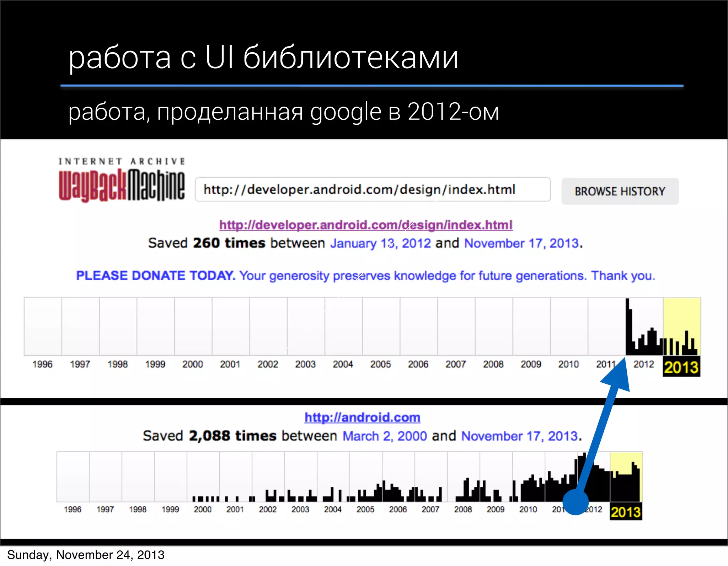Click subtitle "работа, проделанная google в 2012-ом"
The width and height of the screenshot is (728, 566).
tap(284, 112)
